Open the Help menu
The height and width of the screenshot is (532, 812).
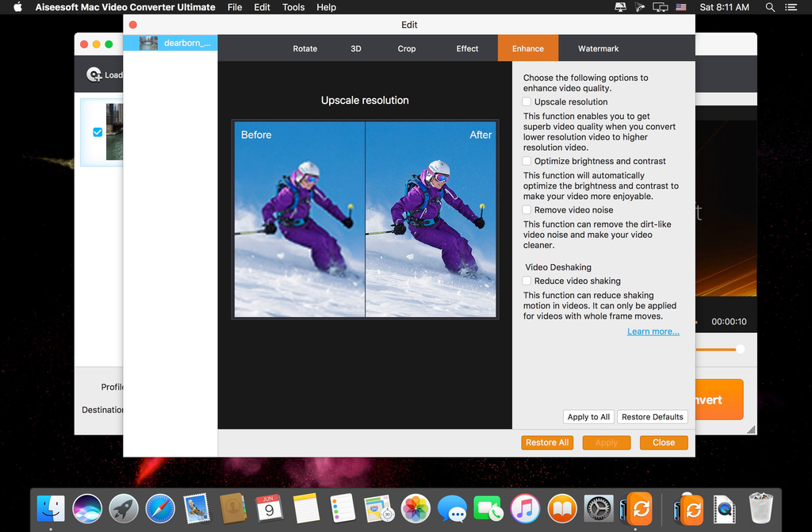326,7
